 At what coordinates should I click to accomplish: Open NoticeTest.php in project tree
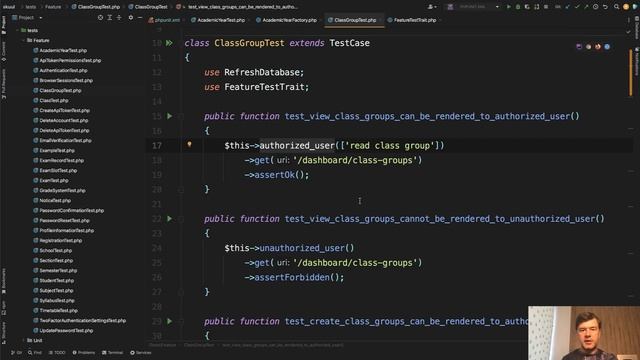click(52, 200)
